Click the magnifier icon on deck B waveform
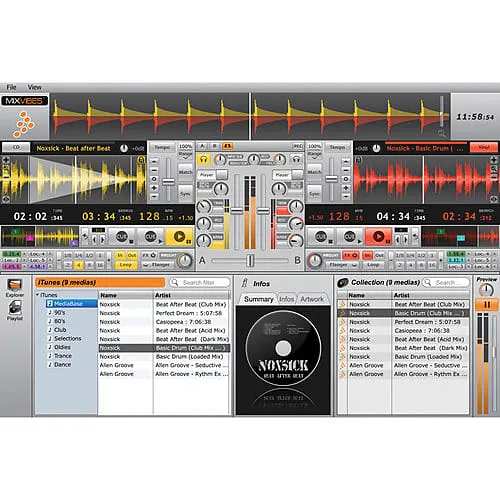The height and width of the screenshot is (500, 500). (494, 169)
